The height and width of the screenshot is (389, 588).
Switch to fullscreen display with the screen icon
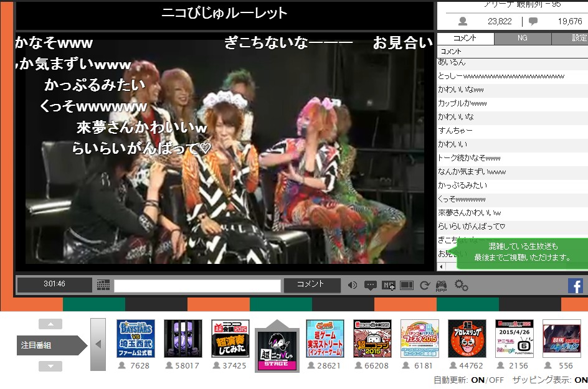pyautogui.click(x=407, y=286)
